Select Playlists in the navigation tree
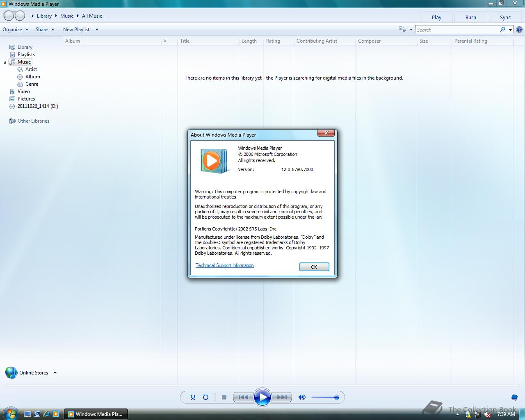525x420 pixels. [26, 55]
